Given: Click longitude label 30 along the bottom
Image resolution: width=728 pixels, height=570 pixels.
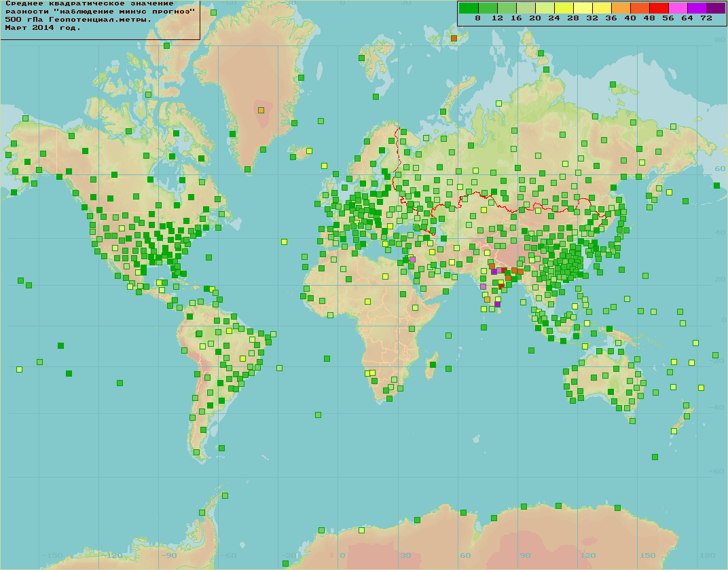Looking at the screenshot, I should click(x=406, y=556).
